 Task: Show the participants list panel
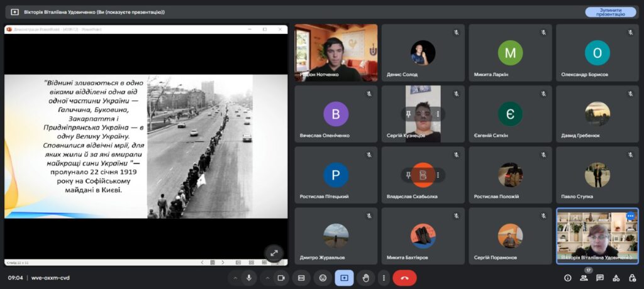(x=584, y=277)
